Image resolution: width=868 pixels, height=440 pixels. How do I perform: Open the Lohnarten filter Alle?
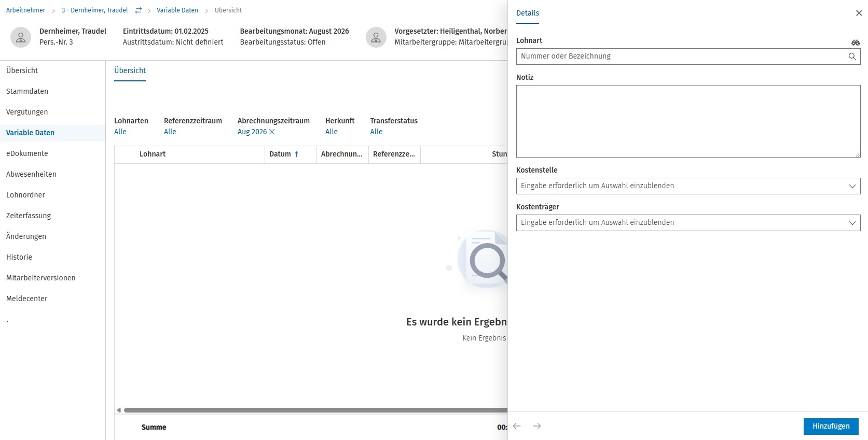pos(120,132)
